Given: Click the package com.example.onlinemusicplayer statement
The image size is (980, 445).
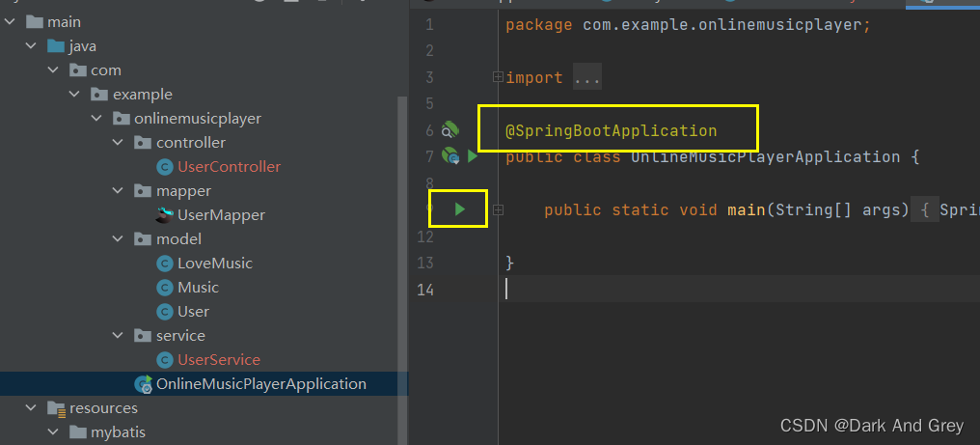Looking at the screenshot, I should 688,26.
